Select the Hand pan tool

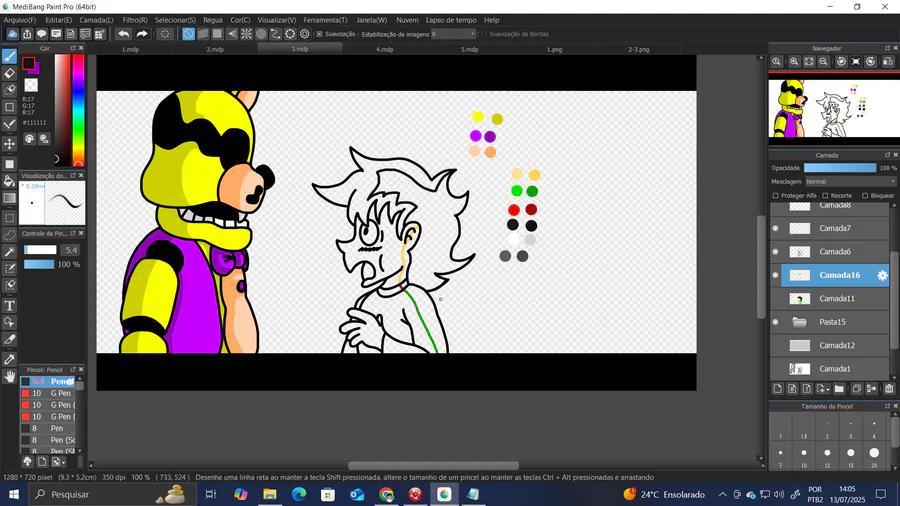pyautogui.click(x=9, y=376)
